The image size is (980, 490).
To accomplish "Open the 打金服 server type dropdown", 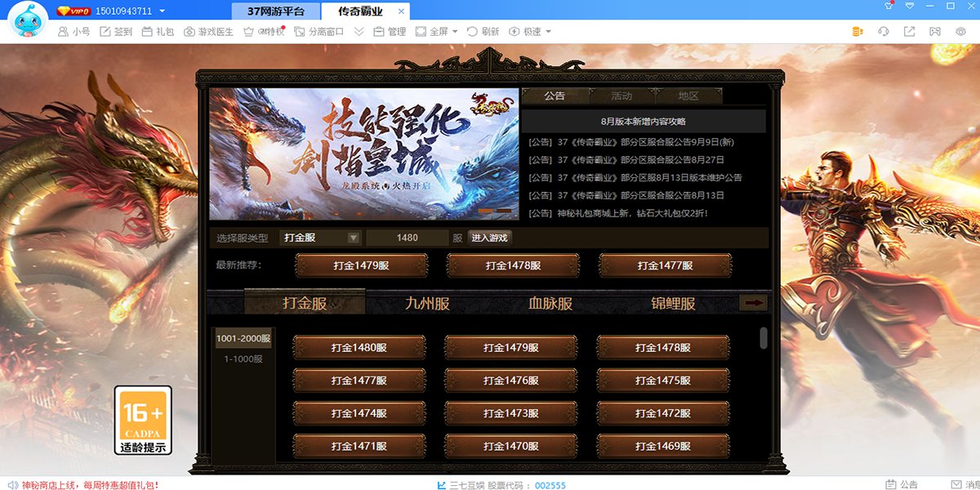I will click(320, 238).
